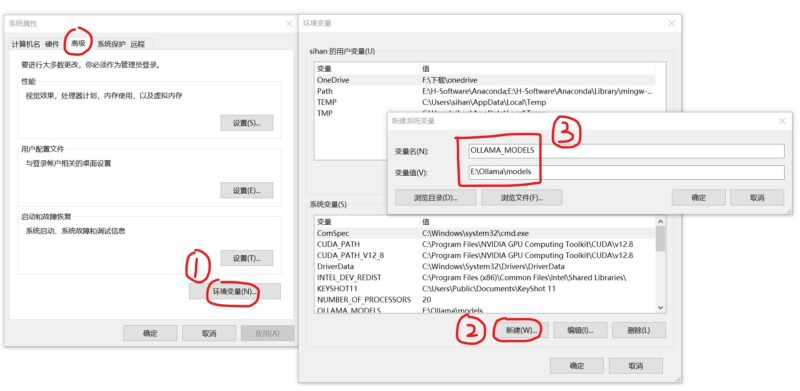Click the 变量值(V) input field
The image size is (800, 391).
pos(627,172)
